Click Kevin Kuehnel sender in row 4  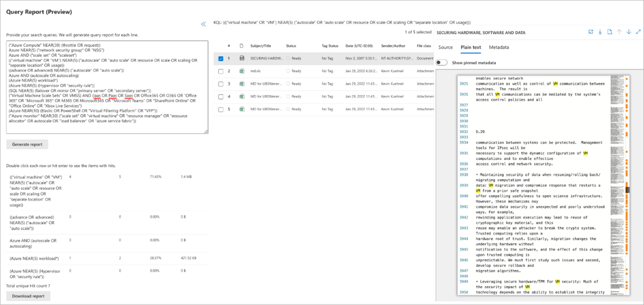pyautogui.click(x=392, y=97)
